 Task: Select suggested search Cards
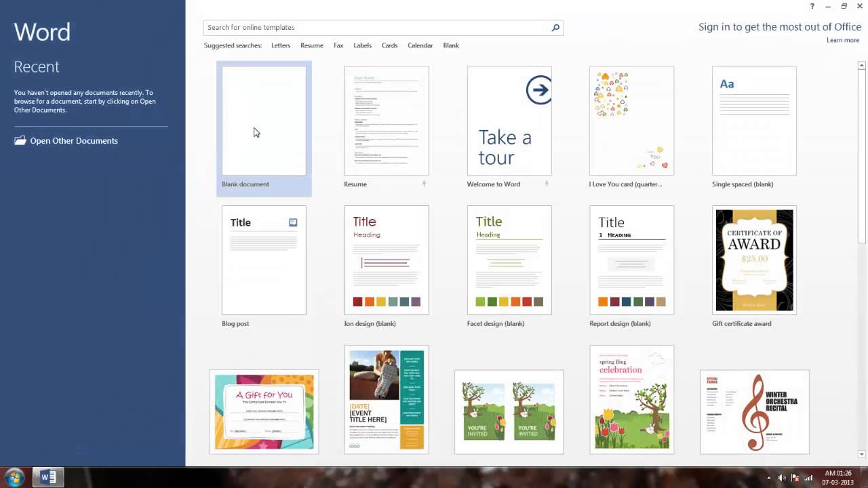click(389, 45)
